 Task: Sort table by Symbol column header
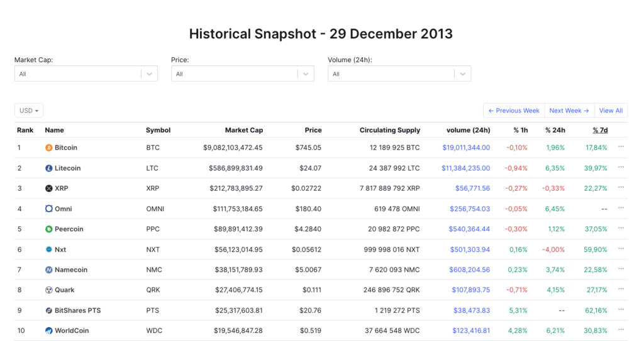pos(158,130)
